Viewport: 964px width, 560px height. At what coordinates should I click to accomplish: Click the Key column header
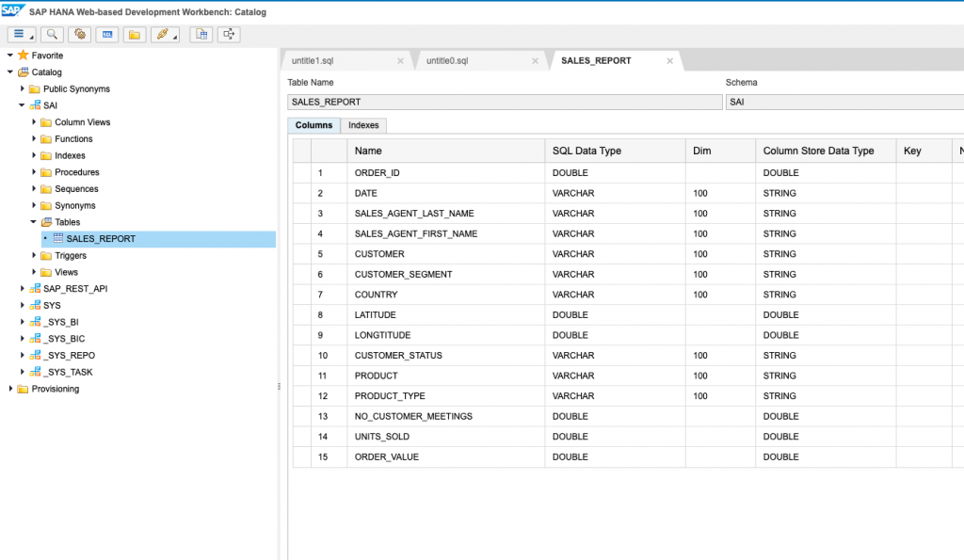924,151
